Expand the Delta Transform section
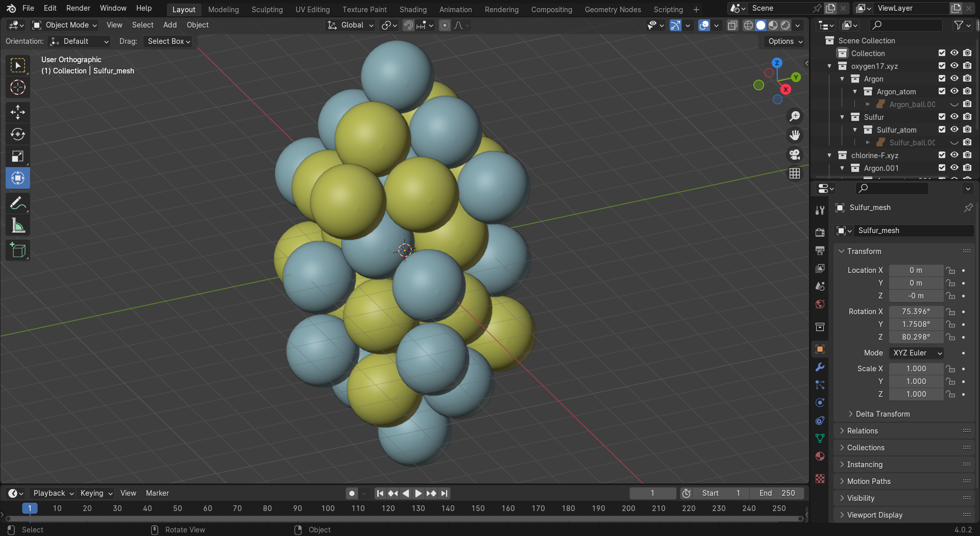This screenshot has width=980, height=536. click(882, 414)
